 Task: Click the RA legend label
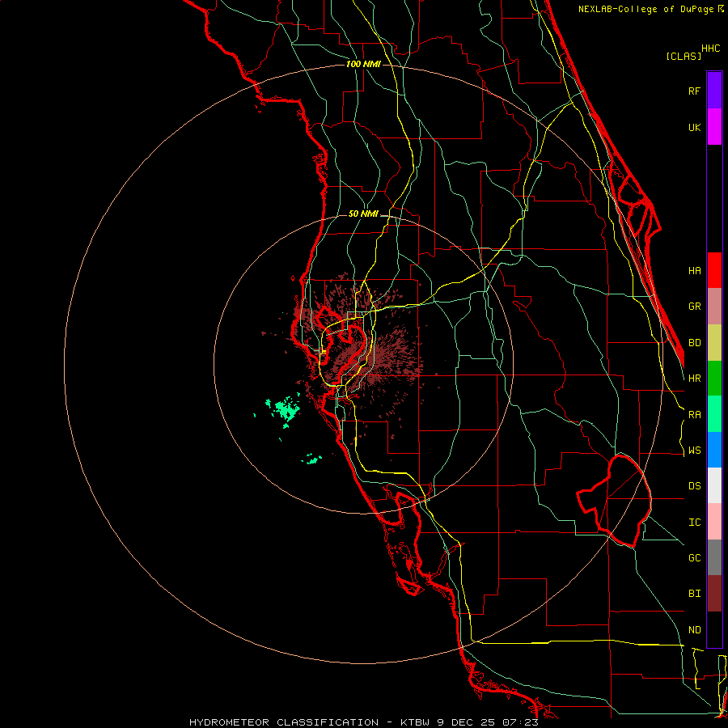(694, 415)
